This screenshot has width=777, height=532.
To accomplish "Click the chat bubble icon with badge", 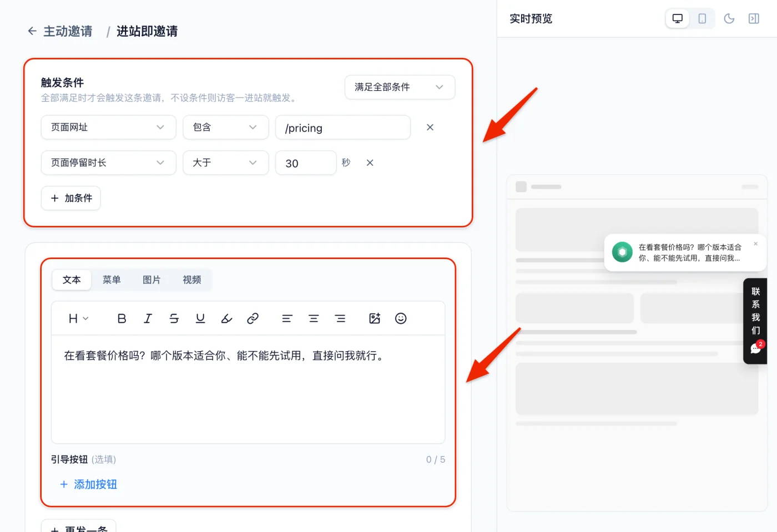I will 756,348.
